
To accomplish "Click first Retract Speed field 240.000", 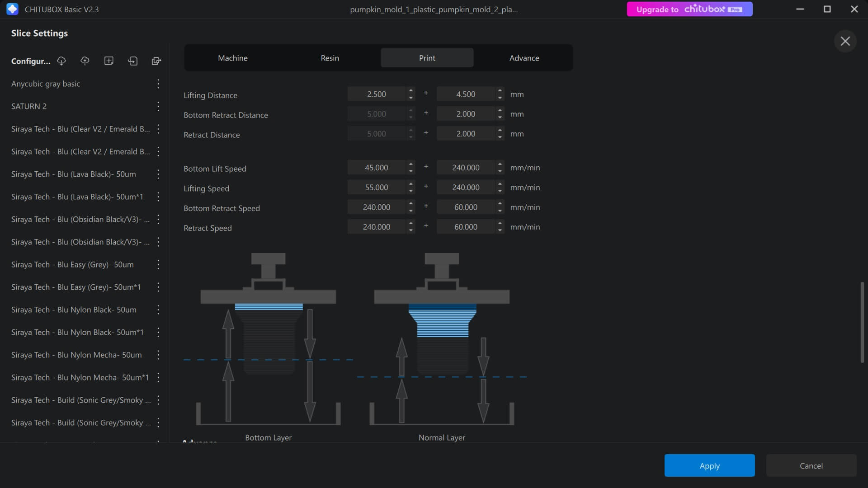I will (377, 227).
